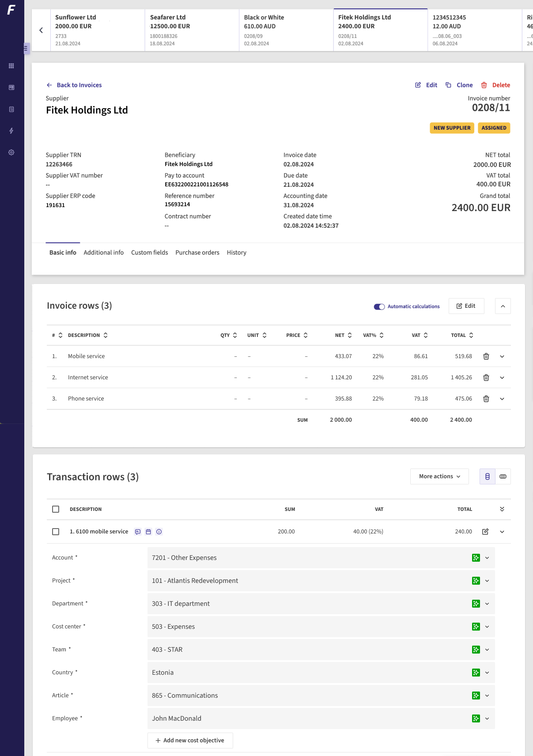Edit the 6100 mobile service transaction row
The height and width of the screenshot is (756, 533).
pyautogui.click(x=485, y=532)
